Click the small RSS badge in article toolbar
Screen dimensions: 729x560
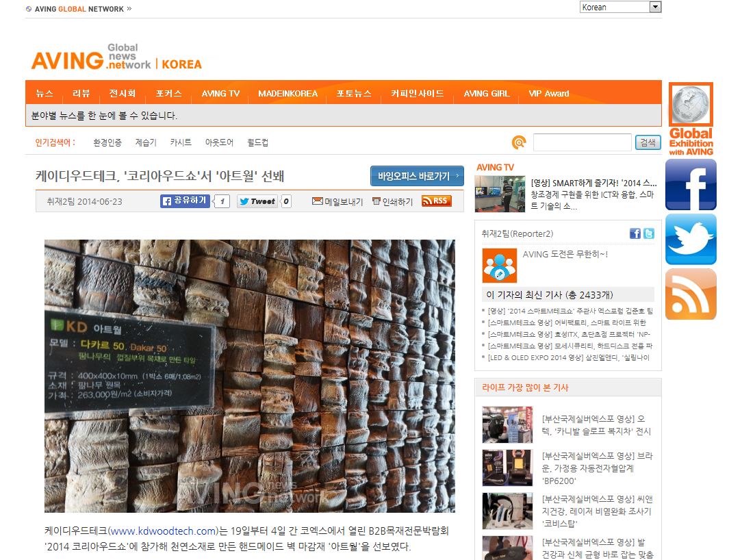click(436, 201)
